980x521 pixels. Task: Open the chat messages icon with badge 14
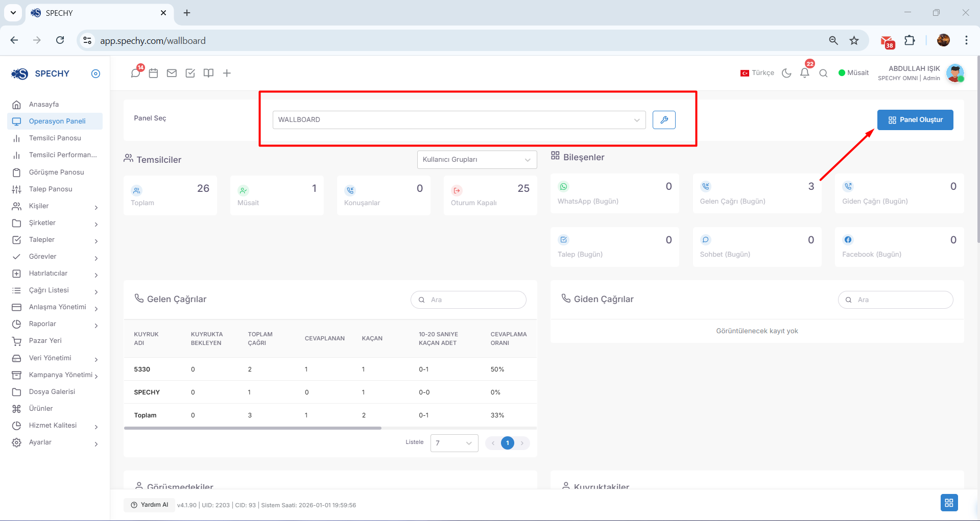(136, 73)
